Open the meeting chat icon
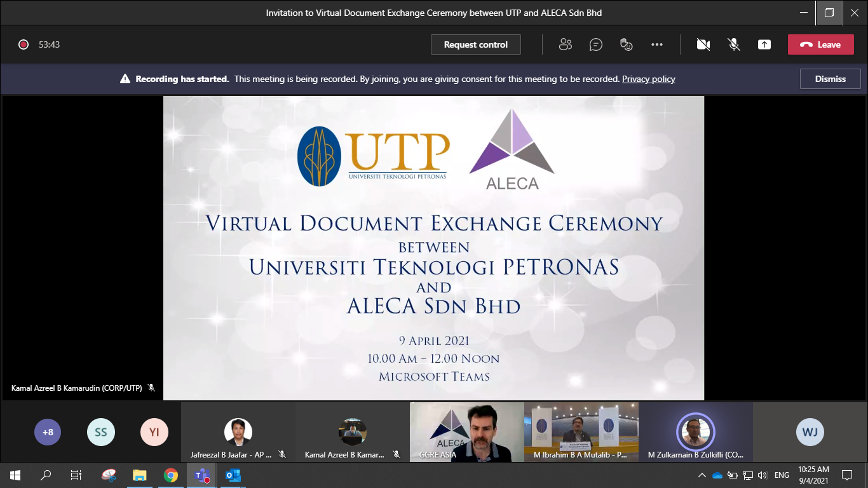 [596, 44]
